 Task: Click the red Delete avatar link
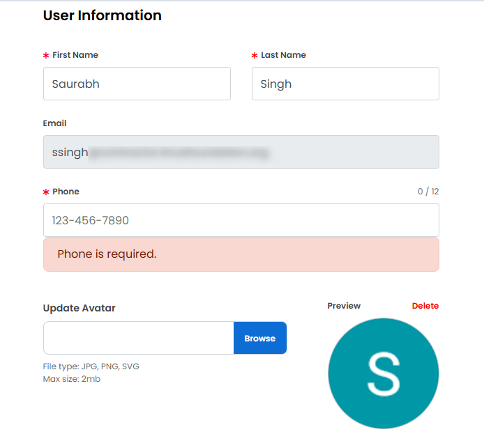click(x=425, y=306)
